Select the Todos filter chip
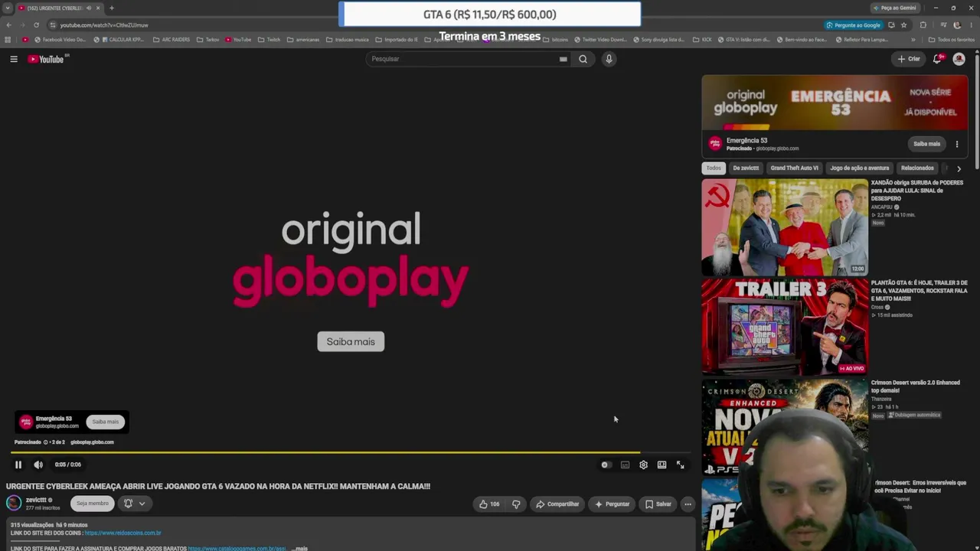980x551 pixels. click(714, 168)
